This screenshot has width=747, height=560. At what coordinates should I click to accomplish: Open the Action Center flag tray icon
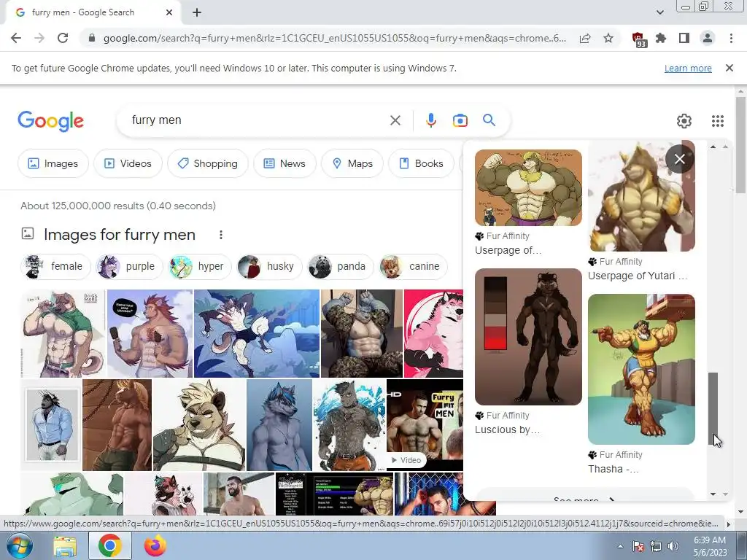638,546
